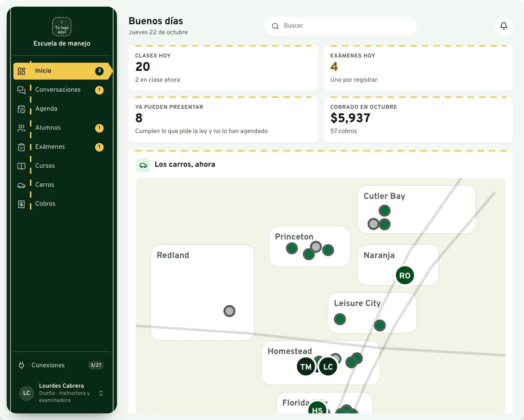Open Conversaciones section
The height and width of the screenshot is (420, 524).
coord(62,90)
